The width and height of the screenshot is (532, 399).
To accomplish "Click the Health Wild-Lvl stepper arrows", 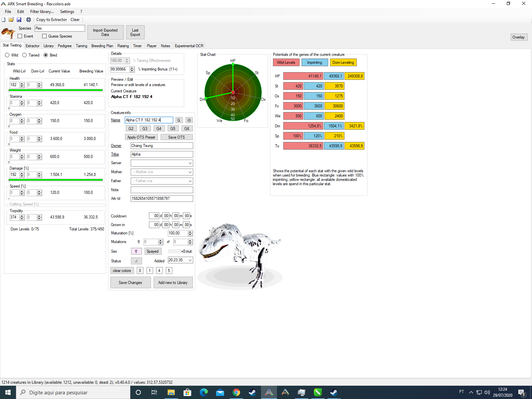I will coord(22,85).
